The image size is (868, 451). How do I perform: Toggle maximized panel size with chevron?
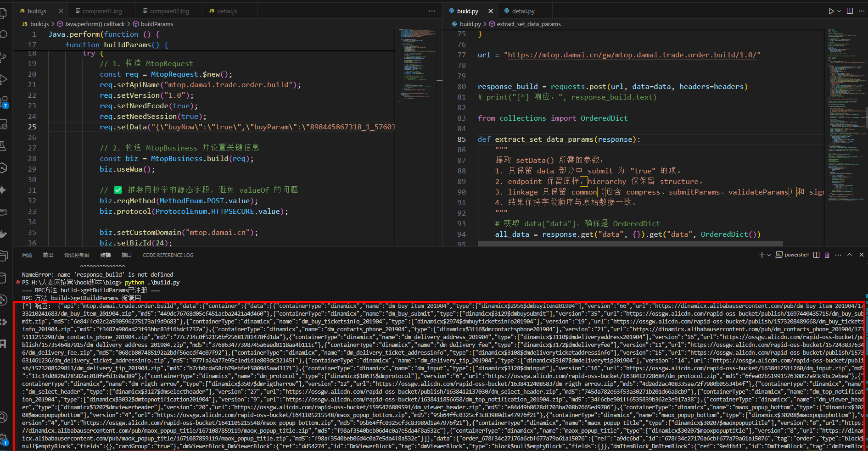(x=850, y=255)
